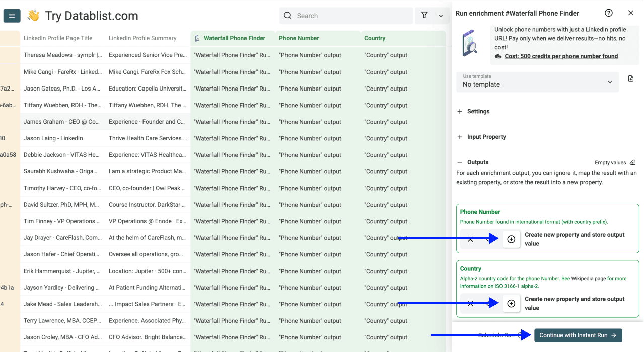Click the eraser icon next to Empty values

[x=633, y=162]
